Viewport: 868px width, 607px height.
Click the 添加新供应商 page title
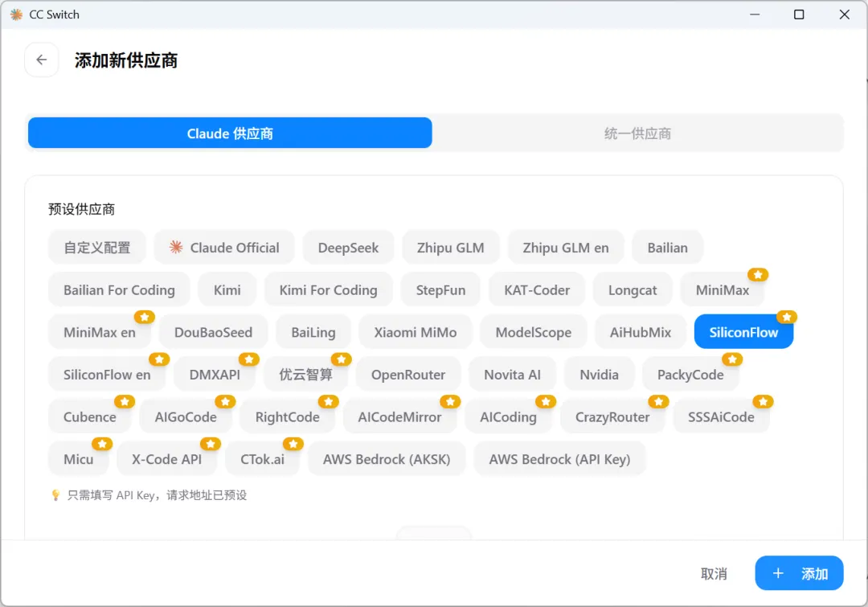(126, 60)
